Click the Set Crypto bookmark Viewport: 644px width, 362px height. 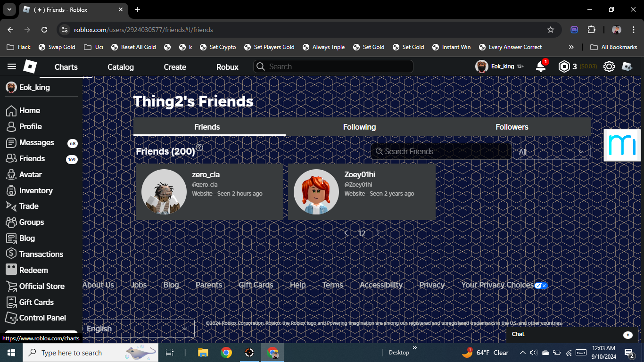218,47
